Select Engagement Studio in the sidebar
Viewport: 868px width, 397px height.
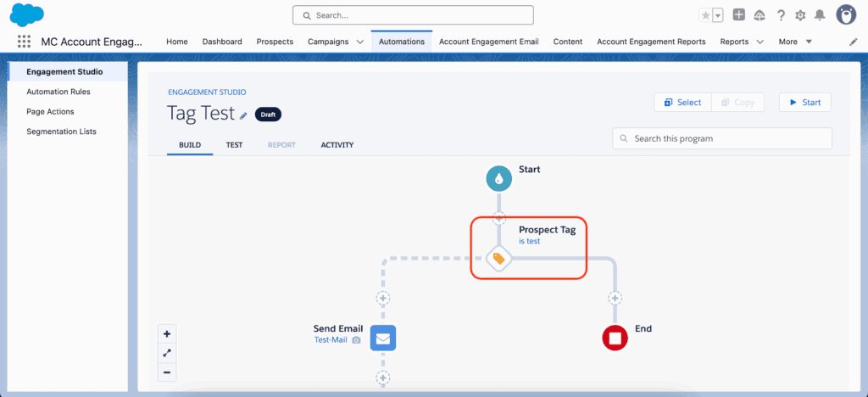[68, 71]
